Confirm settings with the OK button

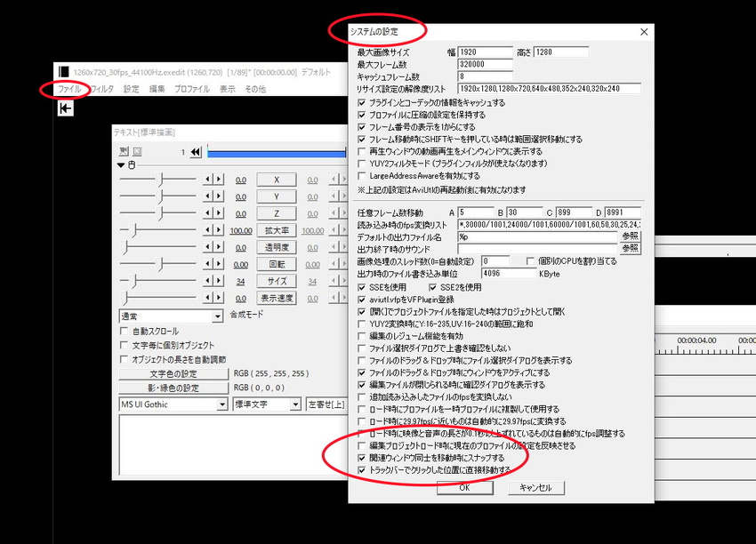click(465, 487)
